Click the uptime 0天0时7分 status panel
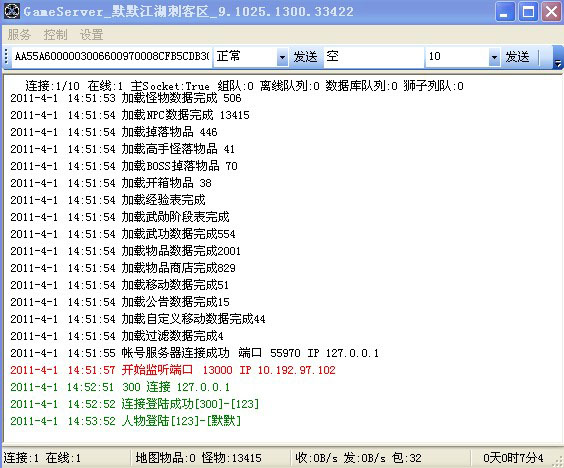The height and width of the screenshot is (468, 564). (513, 458)
